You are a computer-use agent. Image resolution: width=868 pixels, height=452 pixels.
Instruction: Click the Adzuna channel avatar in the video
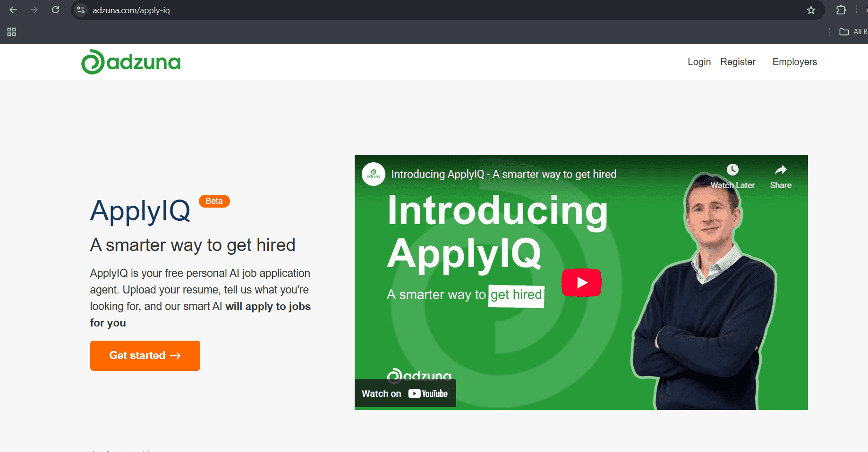click(373, 174)
